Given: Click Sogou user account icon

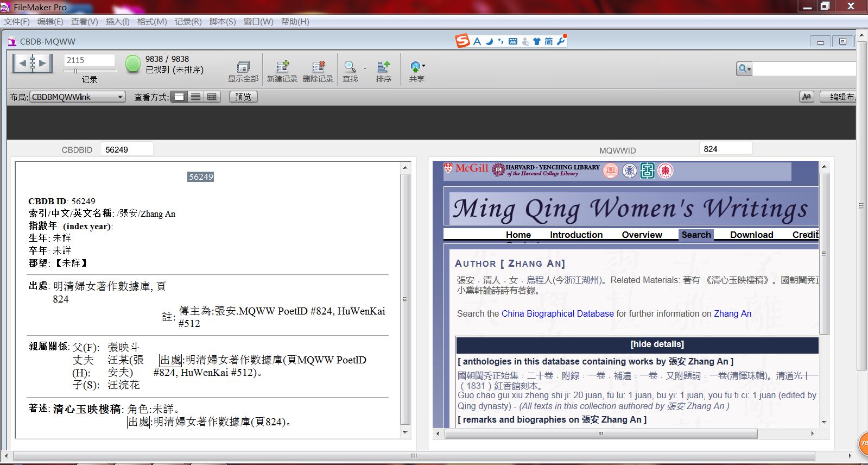Looking at the screenshot, I should pyautogui.click(x=525, y=41).
